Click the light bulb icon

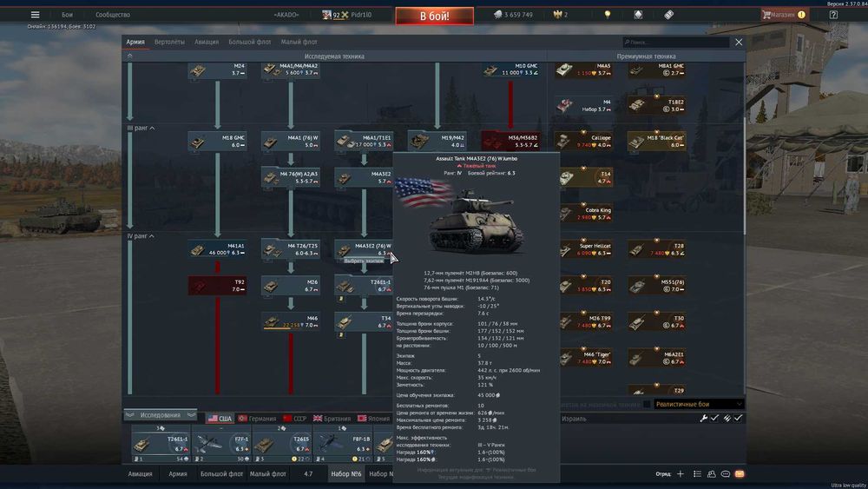point(608,15)
